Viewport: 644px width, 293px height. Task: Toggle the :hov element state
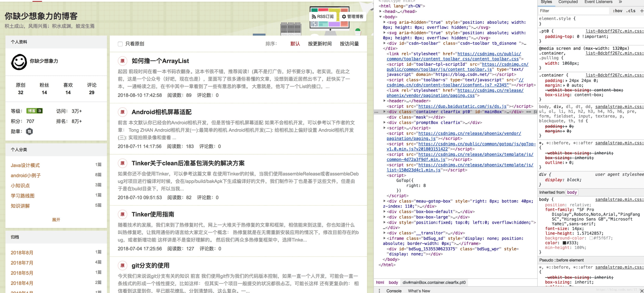click(617, 11)
